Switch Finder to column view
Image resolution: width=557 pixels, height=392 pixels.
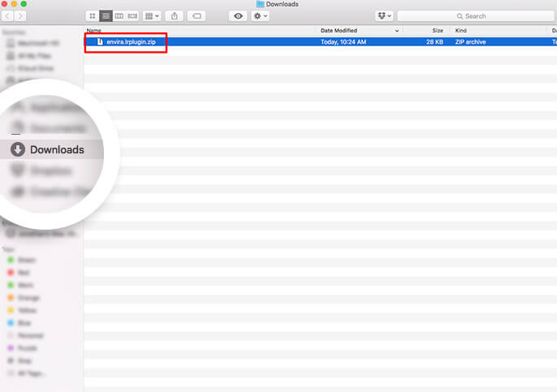pos(119,16)
